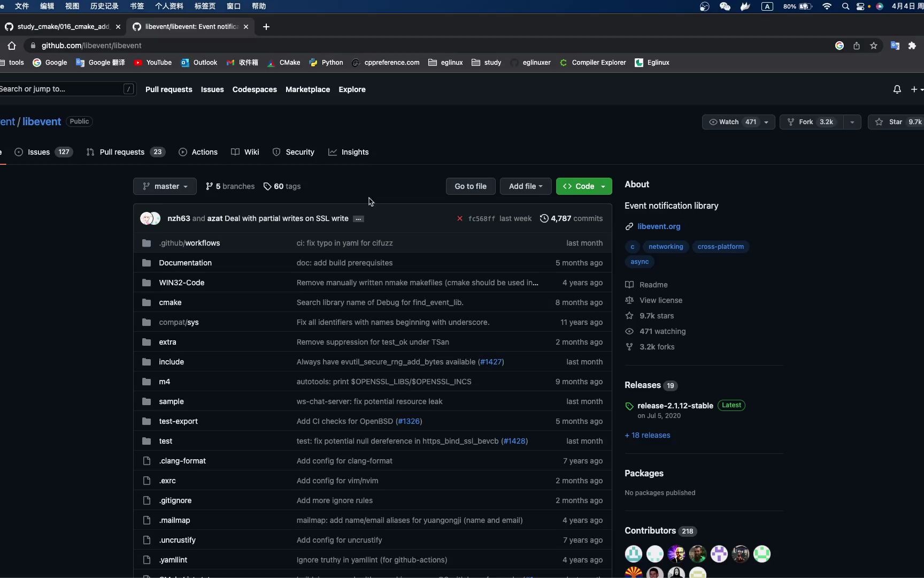Click the browser home icon
The image size is (924, 578).
coord(12,45)
